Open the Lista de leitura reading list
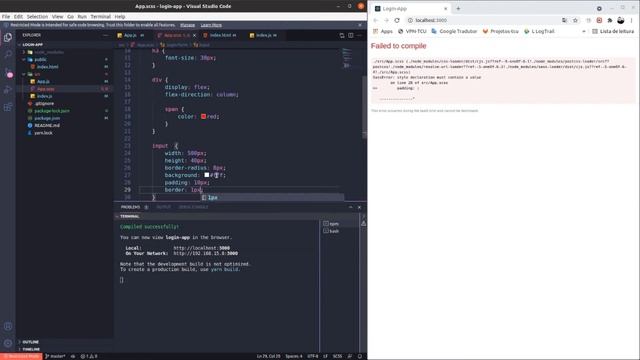640x360 pixels. point(613,31)
